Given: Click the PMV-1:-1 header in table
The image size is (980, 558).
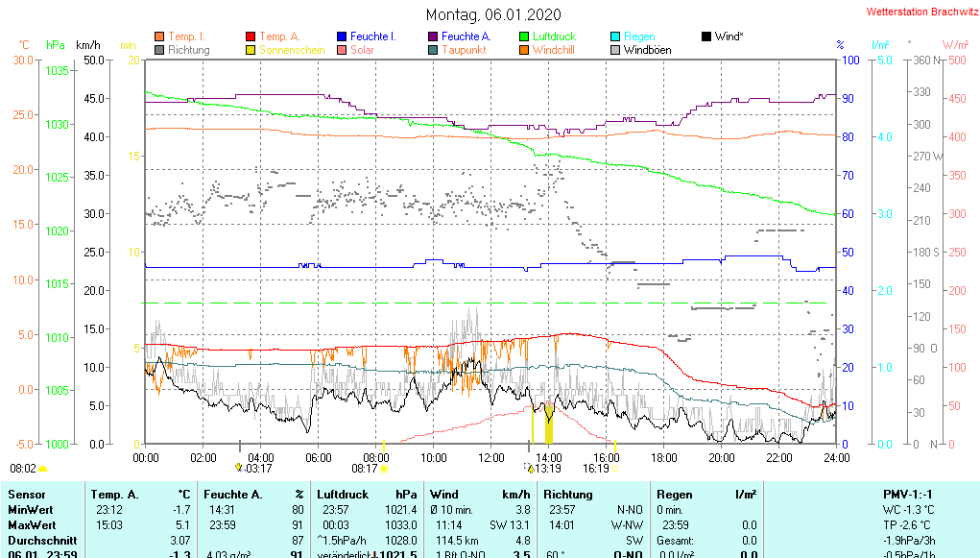Looking at the screenshot, I should pyautogui.click(x=909, y=494).
